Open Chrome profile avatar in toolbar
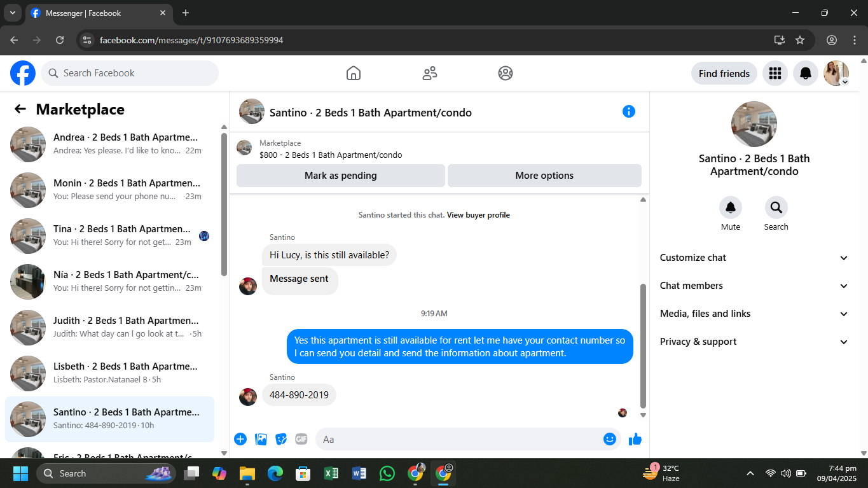 click(832, 40)
